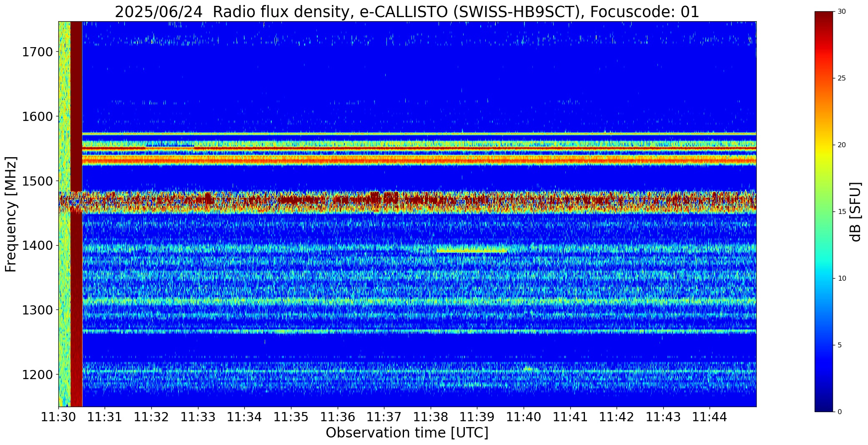Click the 11:33 time tick label
This screenshot has height=445, width=868.
[198, 417]
